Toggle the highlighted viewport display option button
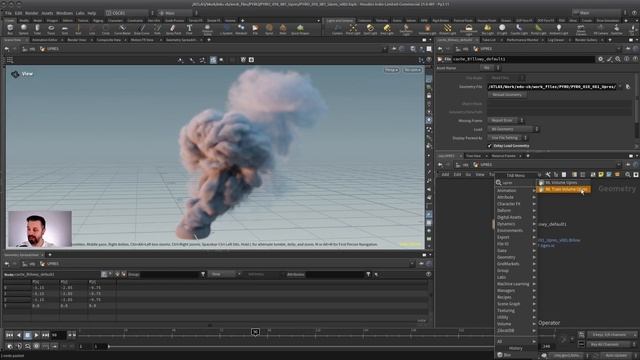640x360 pixels. click(x=213, y=60)
